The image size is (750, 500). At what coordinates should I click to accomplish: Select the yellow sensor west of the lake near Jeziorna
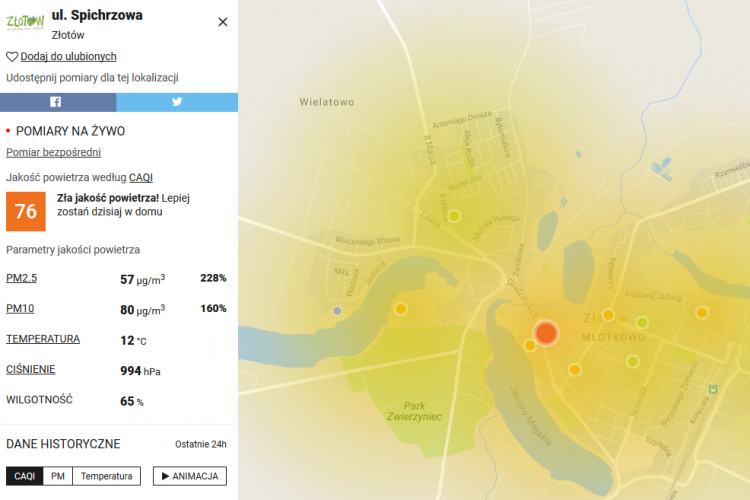[401, 309]
